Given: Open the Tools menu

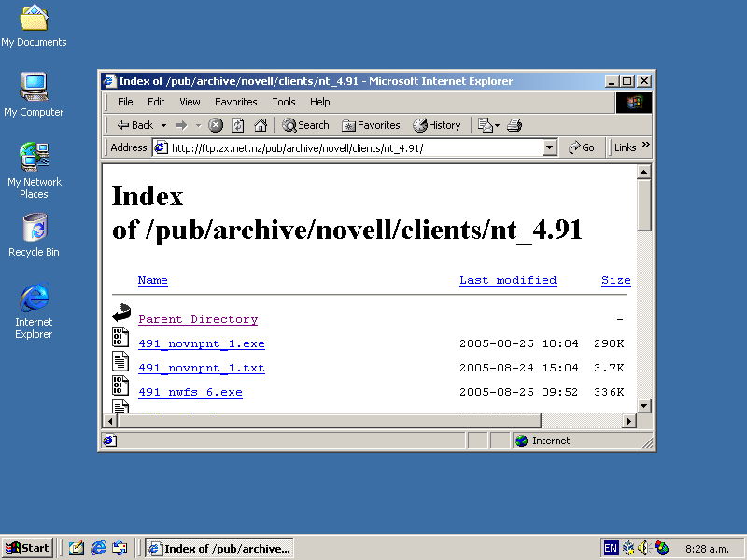Looking at the screenshot, I should pos(284,102).
